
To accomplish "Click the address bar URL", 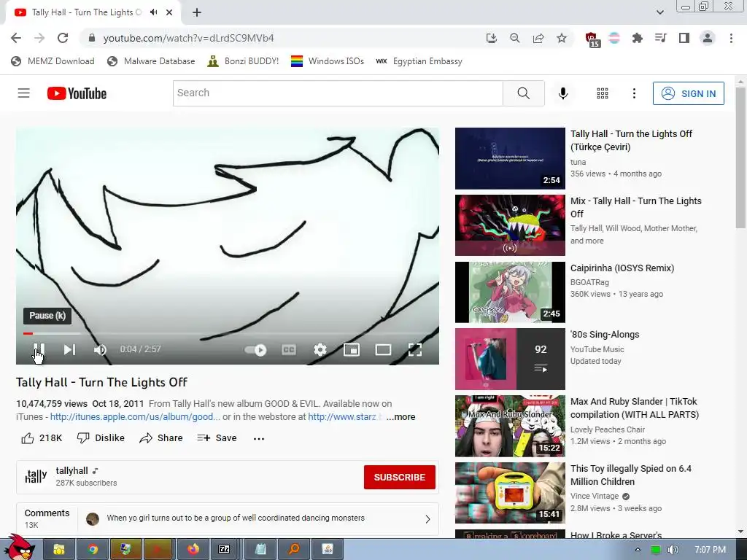I will (189, 38).
